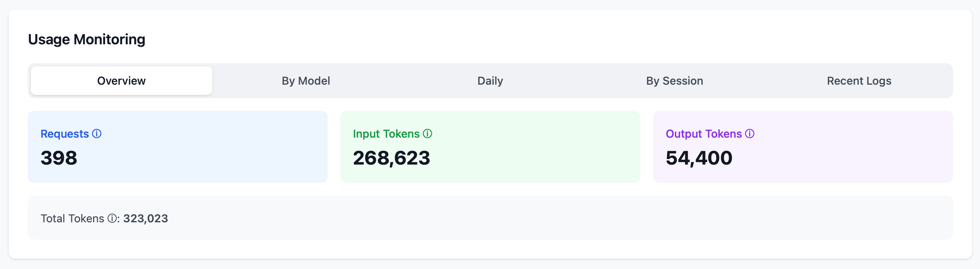Click the Input Tokens card

(490, 146)
